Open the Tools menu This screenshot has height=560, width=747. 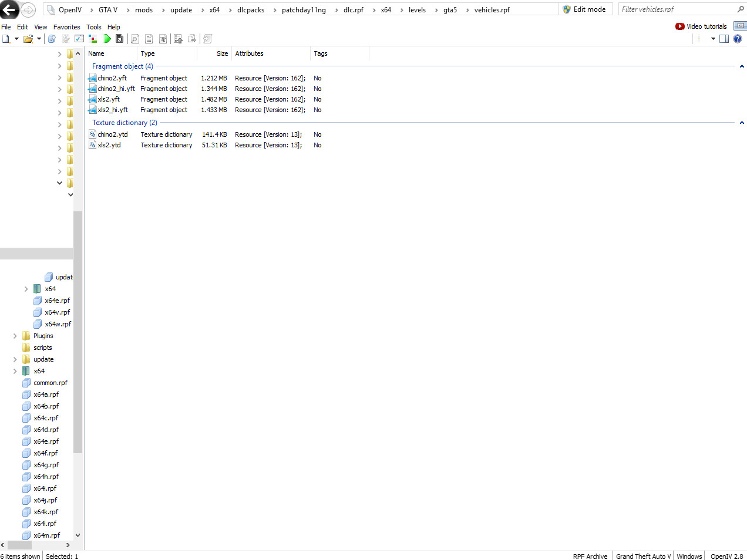pos(93,27)
